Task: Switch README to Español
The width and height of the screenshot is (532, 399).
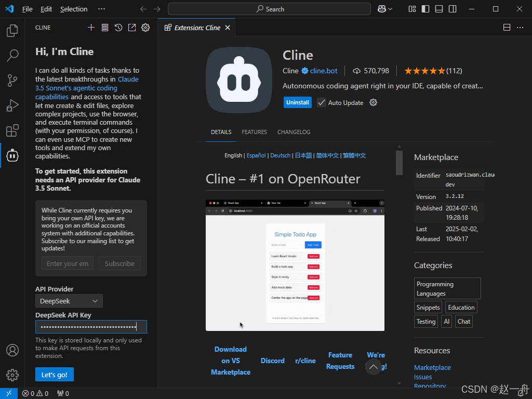Action: click(256, 155)
